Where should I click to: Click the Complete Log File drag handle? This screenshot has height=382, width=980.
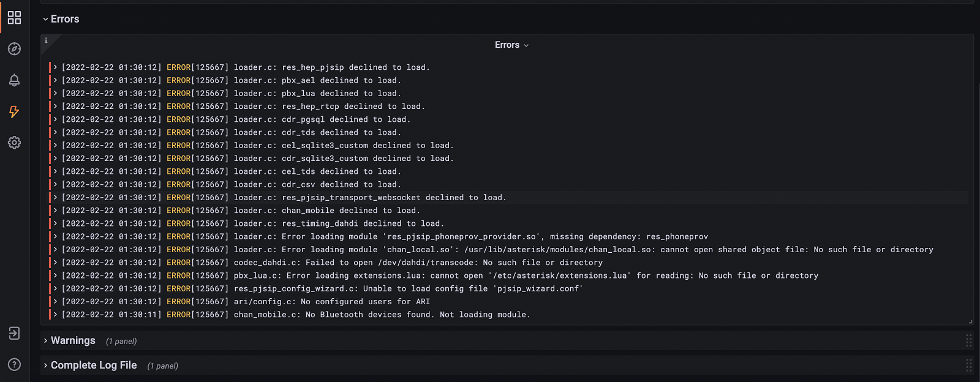(x=968, y=365)
